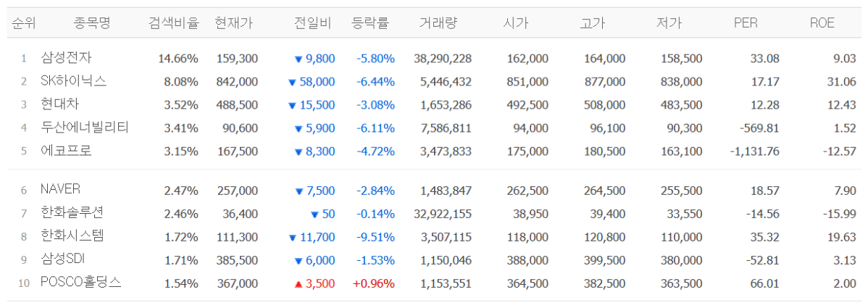This screenshot has width=868, height=308.
Task: Select trading volume 32,922,155
Action: [442, 214]
